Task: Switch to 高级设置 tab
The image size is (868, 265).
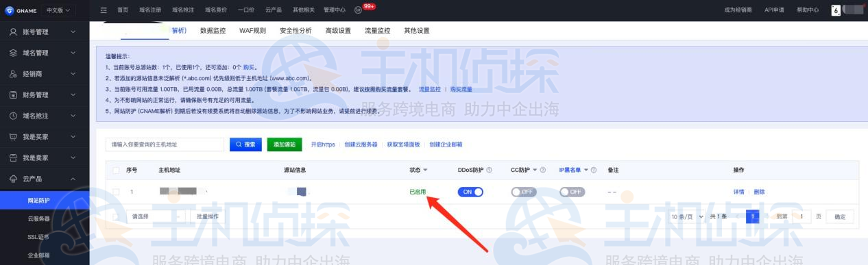Action: [338, 31]
